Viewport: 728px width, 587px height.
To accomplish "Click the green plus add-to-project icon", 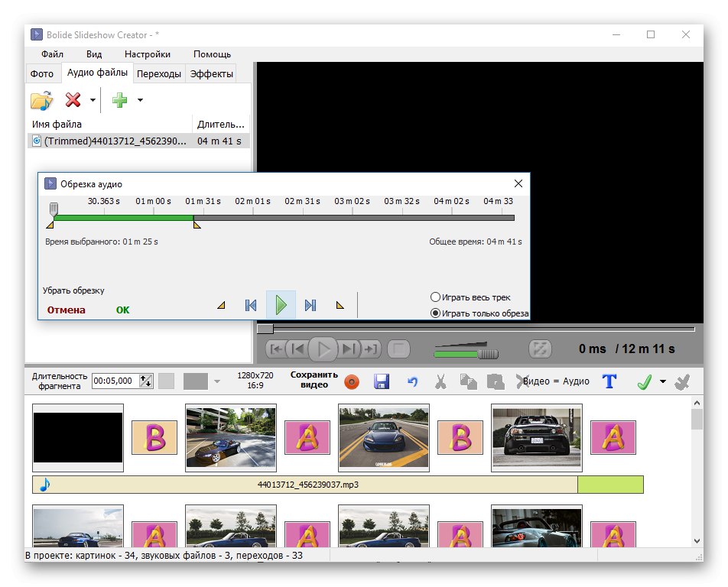I will click(x=120, y=100).
